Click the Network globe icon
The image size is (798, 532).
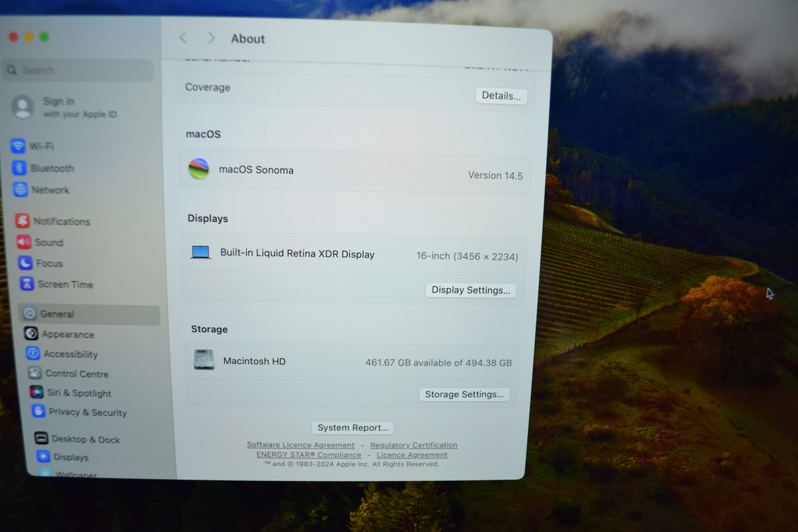(x=20, y=189)
